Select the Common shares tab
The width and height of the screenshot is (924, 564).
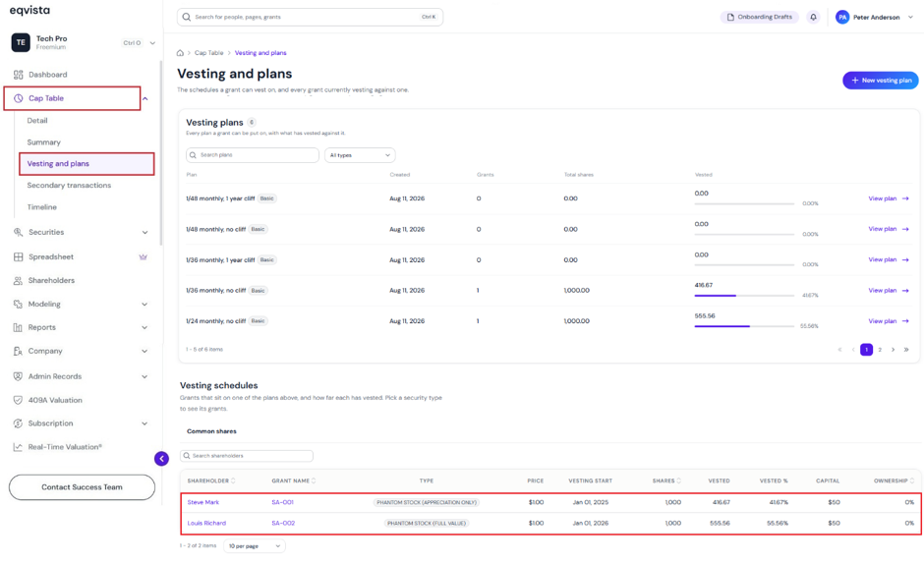(211, 431)
